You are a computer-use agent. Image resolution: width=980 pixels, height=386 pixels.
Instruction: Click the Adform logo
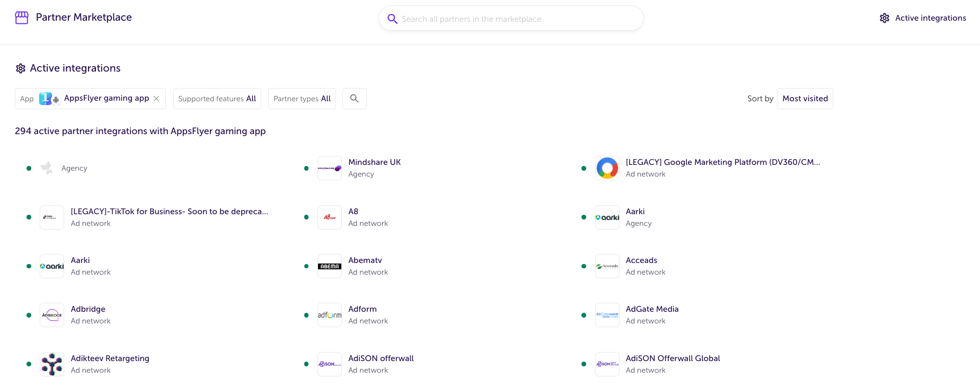coord(330,315)
